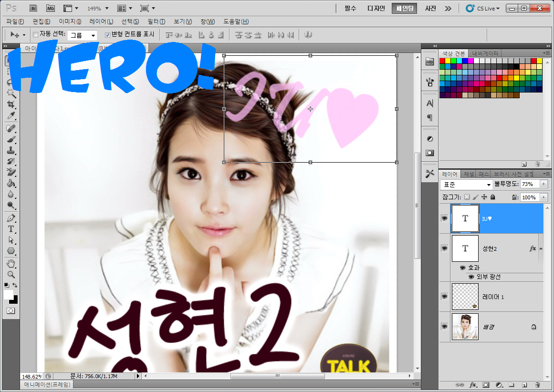Launch Adobe Bridge from top bar

tap(33, 8)
